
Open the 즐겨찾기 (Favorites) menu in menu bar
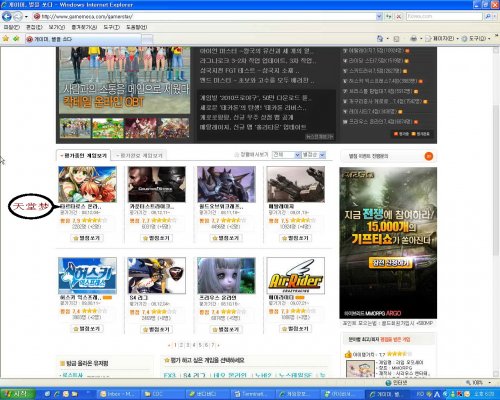(84, 27)
